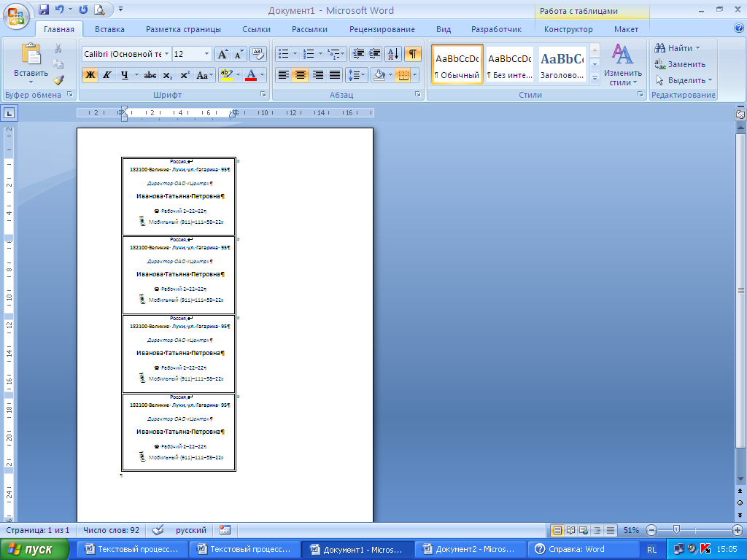747x560 pixels.
Task: Switch to Web Layout view
Action: (584, 530)
